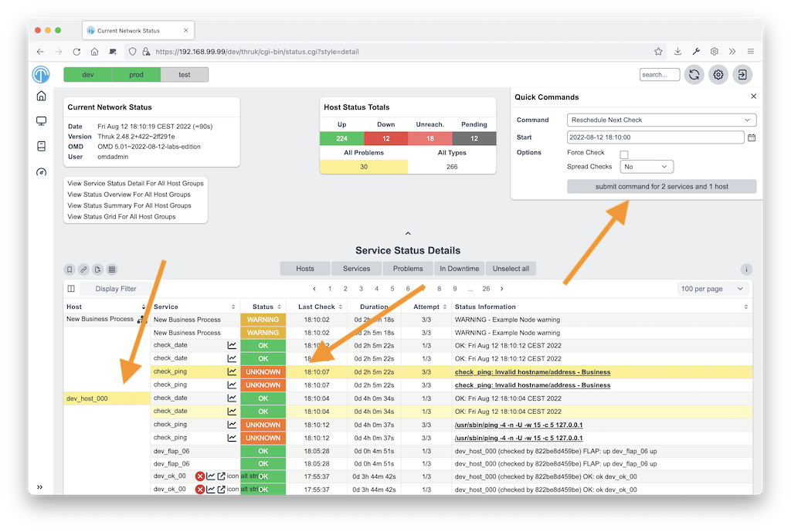Screen dimensions: 791x532
Task: Bookmark this page with the star icon
Action: coord(658,52)
